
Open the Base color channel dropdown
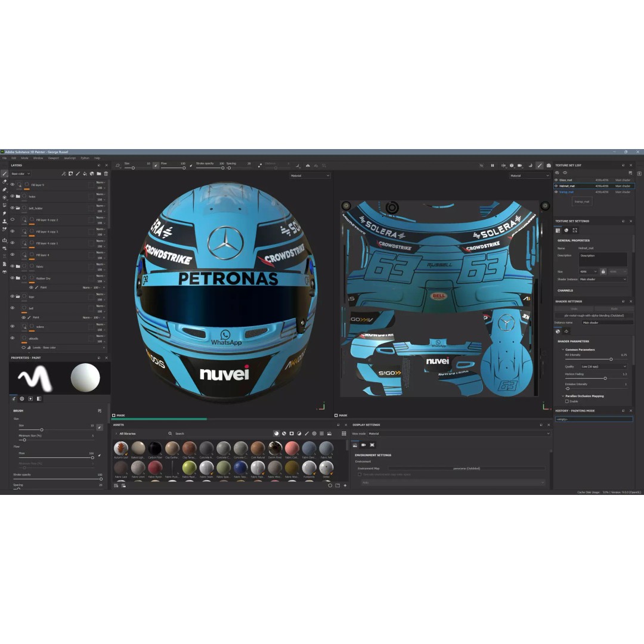click(21, 174)
